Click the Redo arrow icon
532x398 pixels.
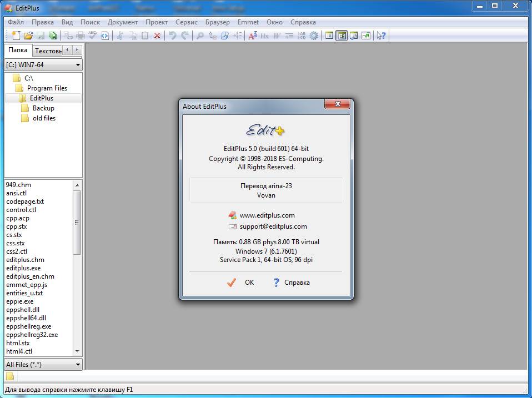(x=184, y=36)
